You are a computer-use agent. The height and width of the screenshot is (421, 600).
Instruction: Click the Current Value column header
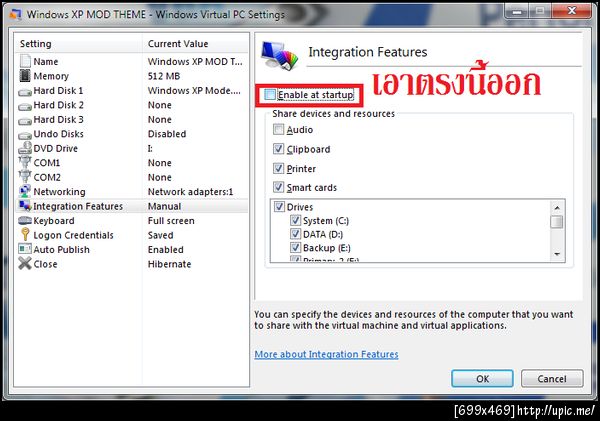click(195, 44)
